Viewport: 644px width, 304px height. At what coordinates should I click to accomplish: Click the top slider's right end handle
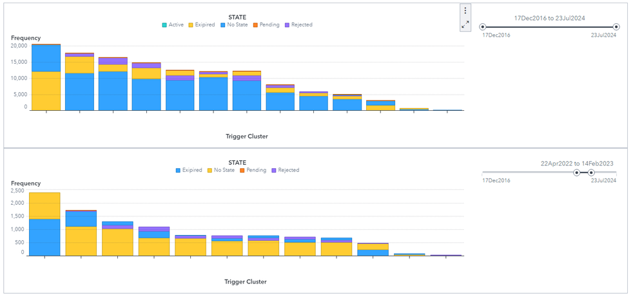(616, 27)
